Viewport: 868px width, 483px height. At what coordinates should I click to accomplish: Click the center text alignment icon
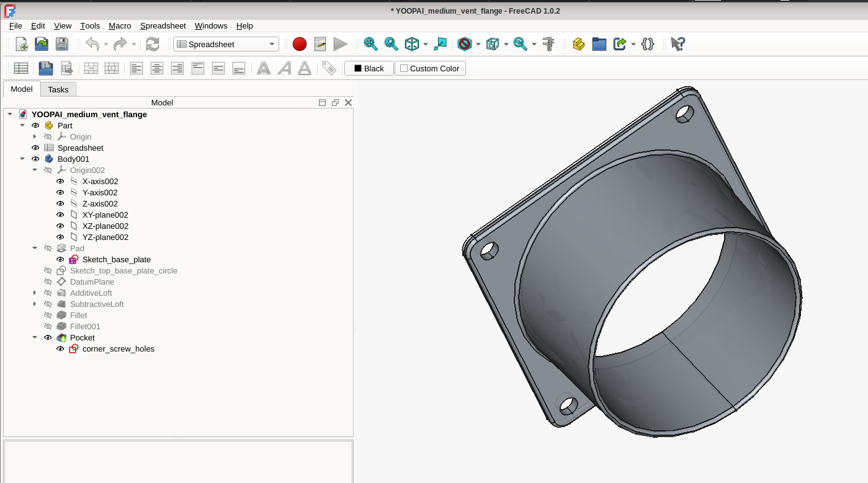(x=157, y=68)
